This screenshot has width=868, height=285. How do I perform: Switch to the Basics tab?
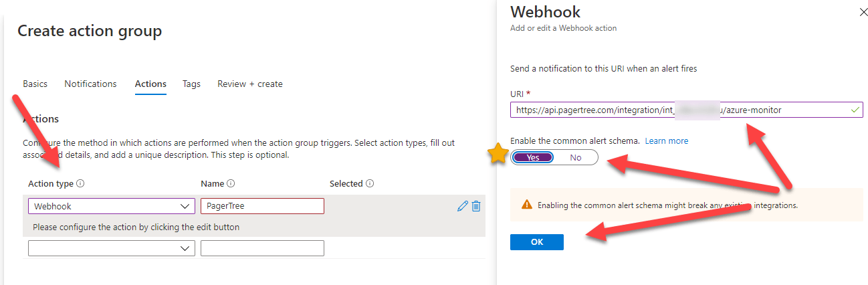coord(35,84)
